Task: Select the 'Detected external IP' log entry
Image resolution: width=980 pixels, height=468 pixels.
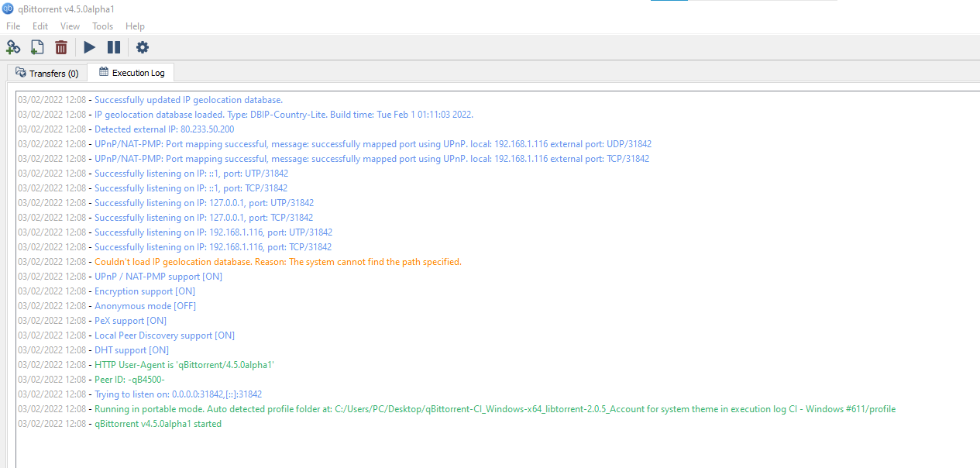Action: (x=163, y=129)
